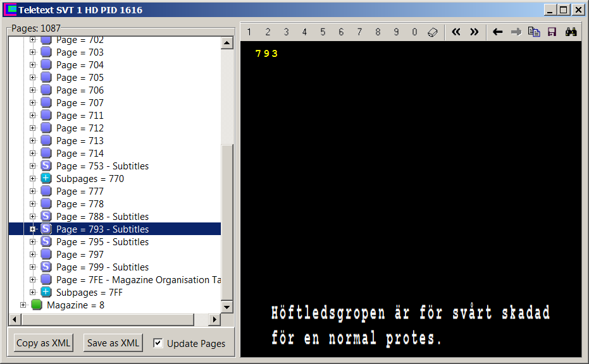
Task: Click digit 5 in the page toolbar
Action: (323, 32)
